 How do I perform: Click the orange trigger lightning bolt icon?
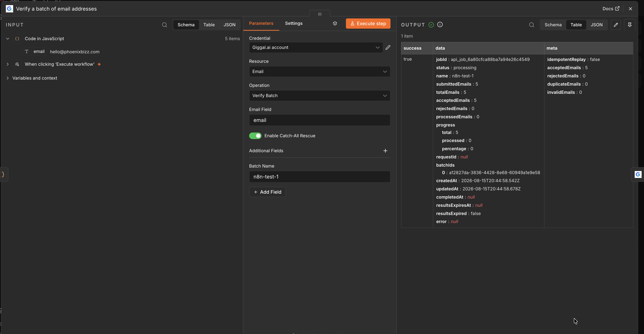pos(99,64)
